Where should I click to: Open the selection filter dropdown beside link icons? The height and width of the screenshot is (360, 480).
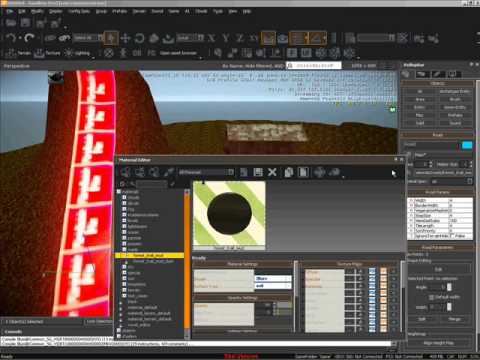(88, 38)
